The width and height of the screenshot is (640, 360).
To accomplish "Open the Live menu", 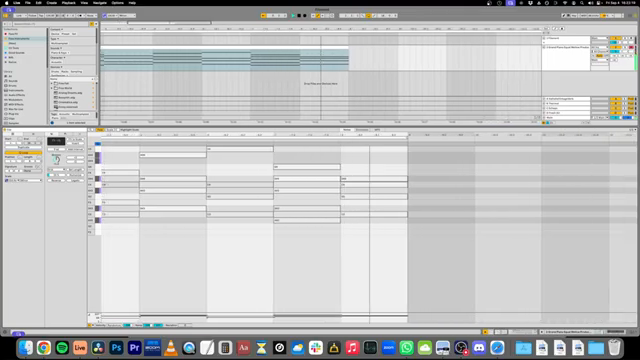I will pos(16,3).
